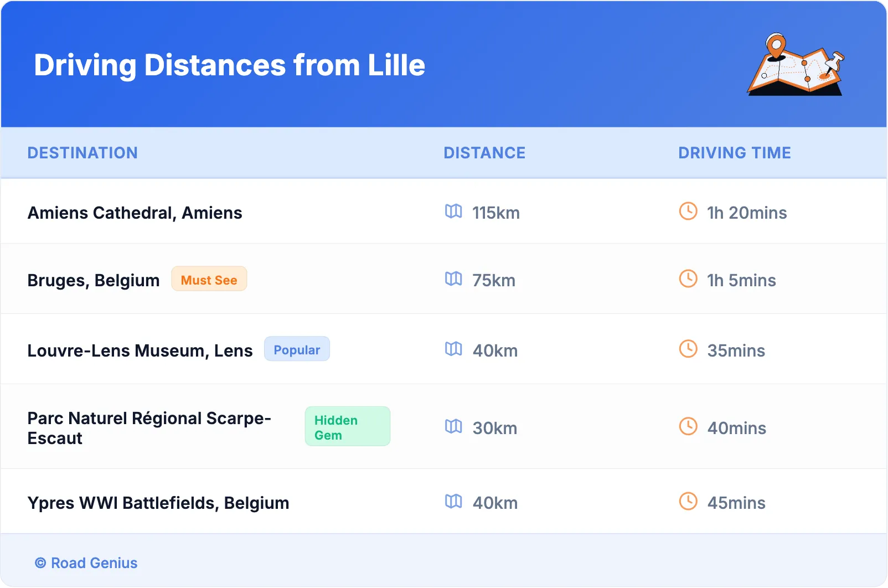The width and height of the screenshot is (888, 588).
Task: Select Bruges, Belgium destination name
Action: pyautogui.click(x=94, y=281)
